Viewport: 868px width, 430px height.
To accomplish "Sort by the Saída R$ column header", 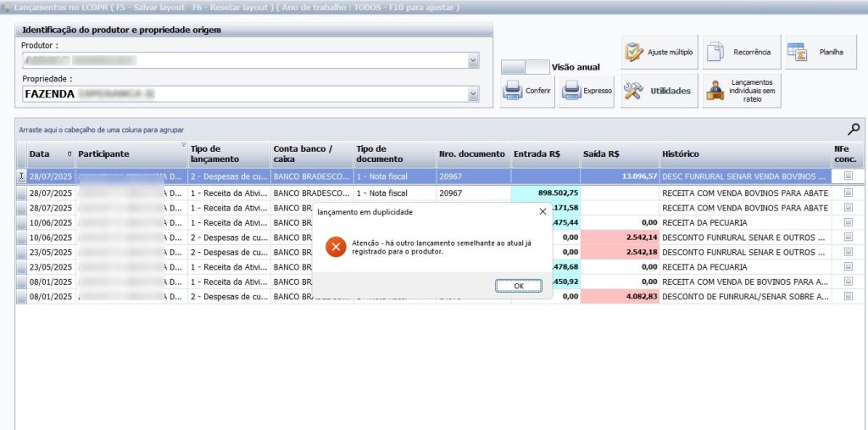I will (x=619, y=154).
